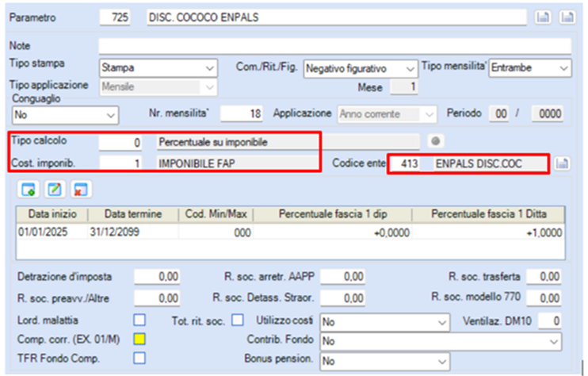Open the disabled Applicazione Anno corrente dropdown
The height and width of the screenshot is (376, 588).
388,114
